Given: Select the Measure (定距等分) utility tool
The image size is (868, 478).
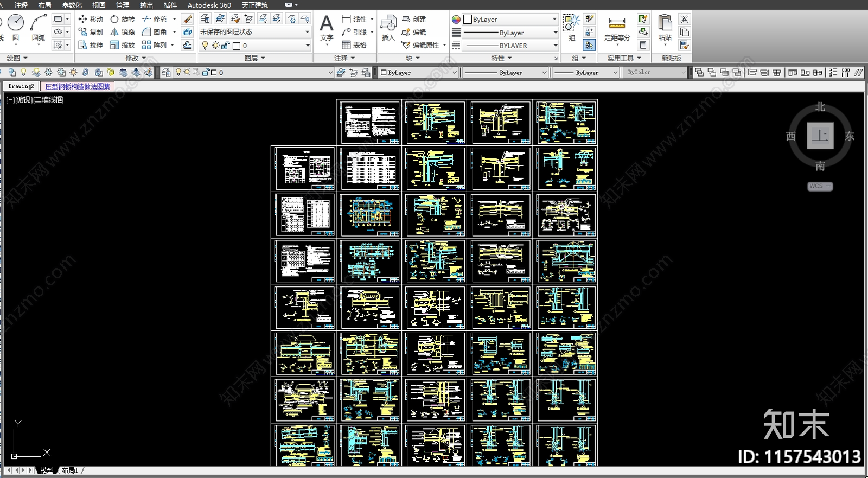Looking at the screenshot, I should [617, 28].
